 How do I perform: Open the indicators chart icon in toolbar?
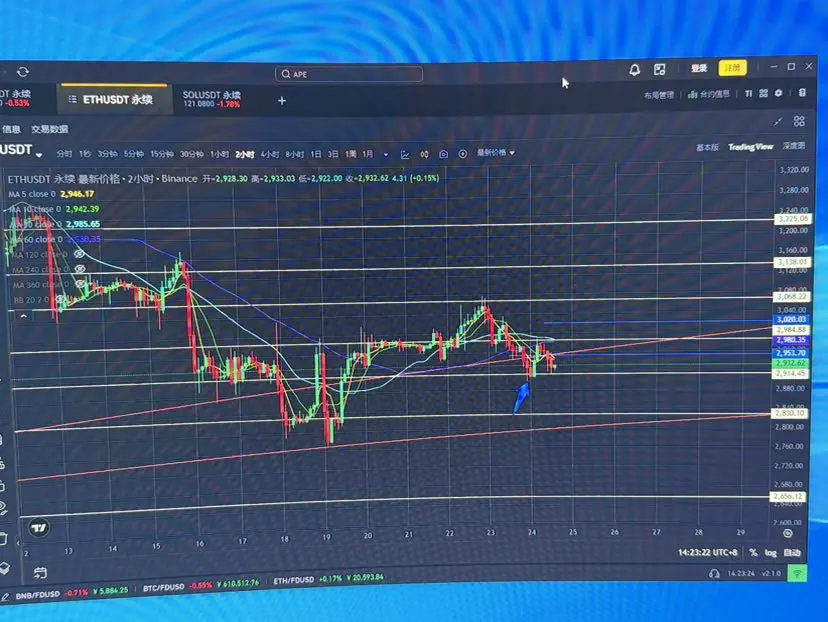pos(405,154)
